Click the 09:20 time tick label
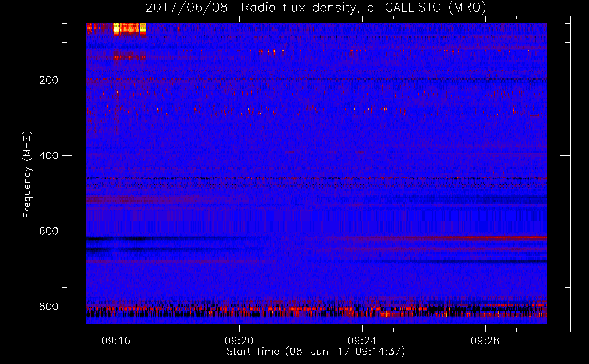The height and width of the screenshot is (364, 589). pos(239,341)
